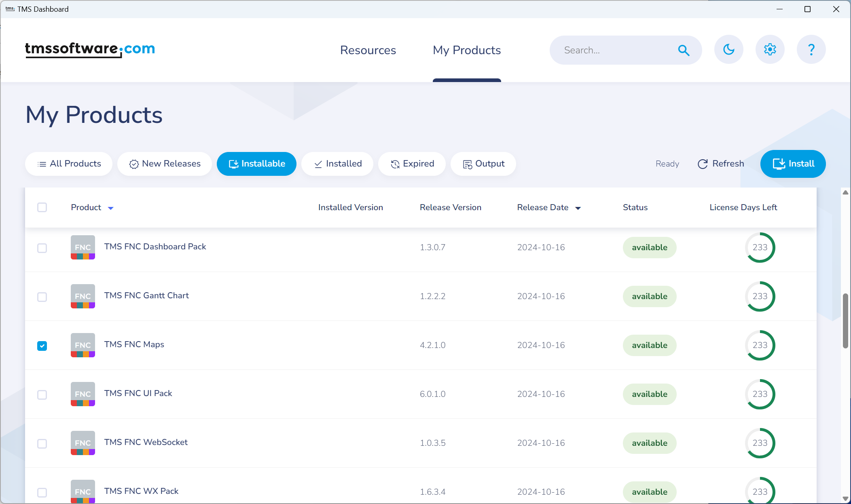Click the vertical scrollbar thumb
This screenshot has width=851, height=504.
click(845, 321)
